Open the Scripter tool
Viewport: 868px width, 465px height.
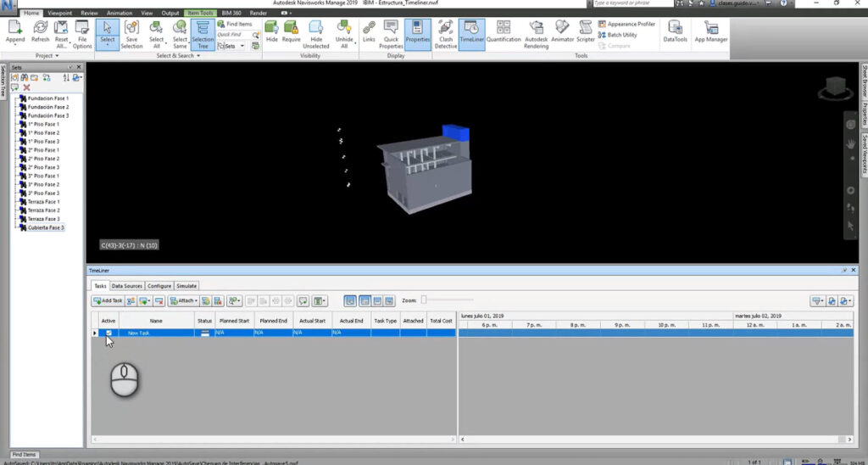click(585, 34)
